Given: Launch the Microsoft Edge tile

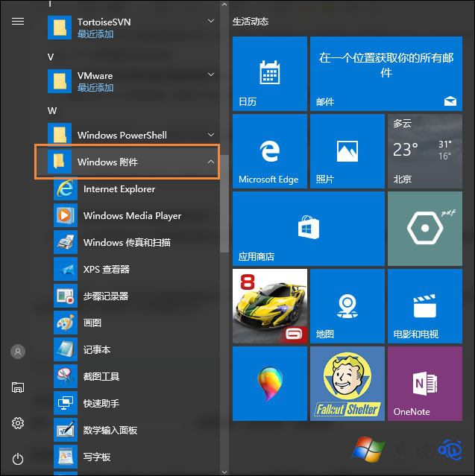Looking at the screenshot, I should point(270,151).
